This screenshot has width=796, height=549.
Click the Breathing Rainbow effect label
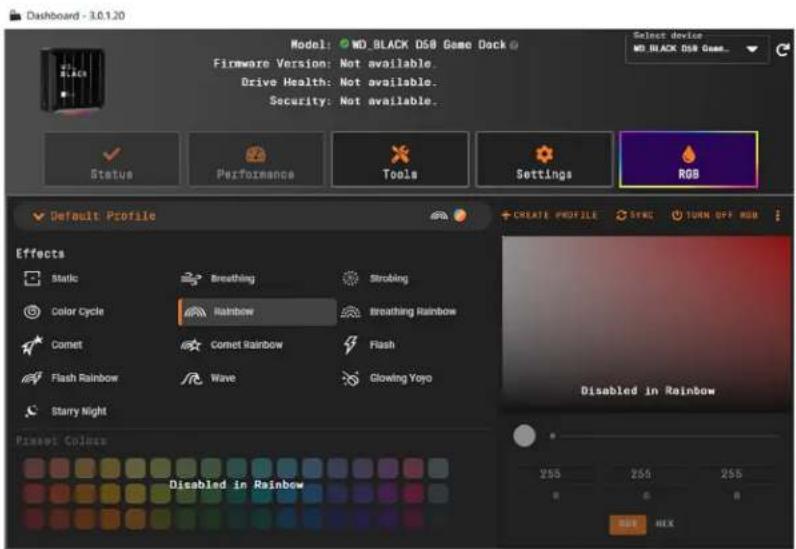[x=413, y=311]
